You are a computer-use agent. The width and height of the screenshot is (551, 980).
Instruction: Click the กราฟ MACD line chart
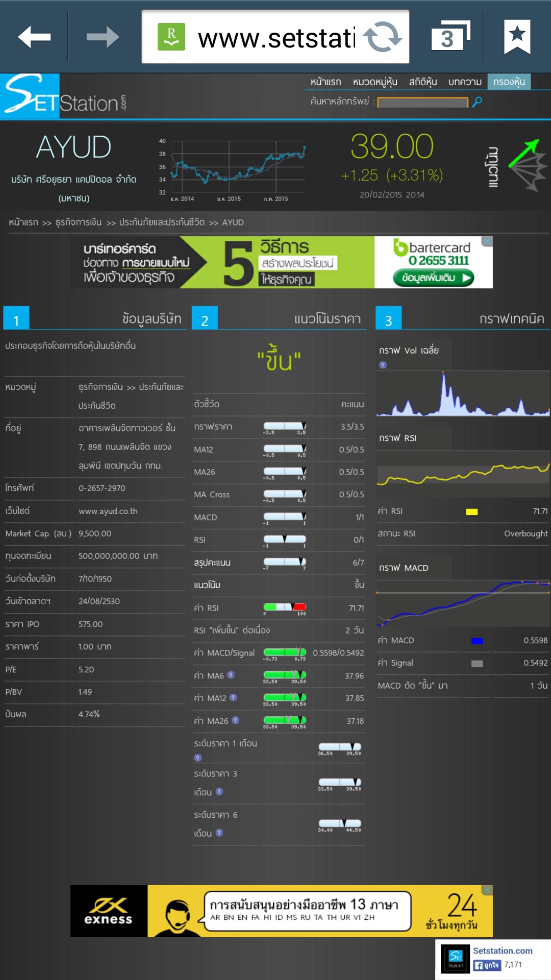463,604
